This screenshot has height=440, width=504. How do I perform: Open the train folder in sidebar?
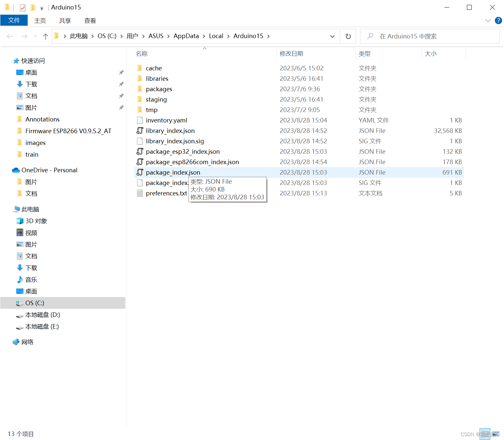(32, 155)
